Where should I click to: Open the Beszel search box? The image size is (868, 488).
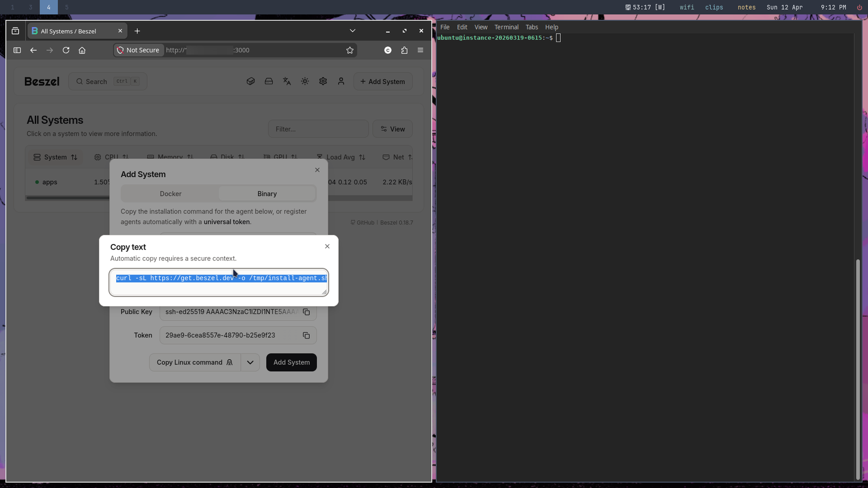[108, 82]
